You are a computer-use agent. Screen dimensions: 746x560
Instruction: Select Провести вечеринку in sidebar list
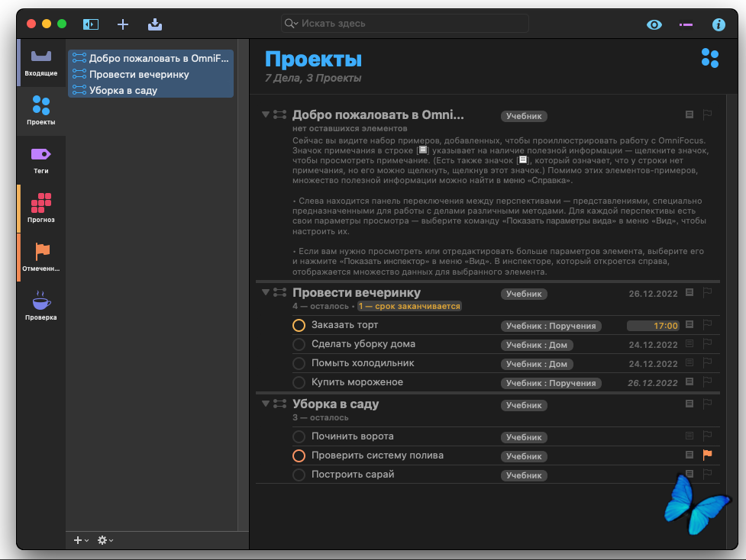click(x=151, y=74)
